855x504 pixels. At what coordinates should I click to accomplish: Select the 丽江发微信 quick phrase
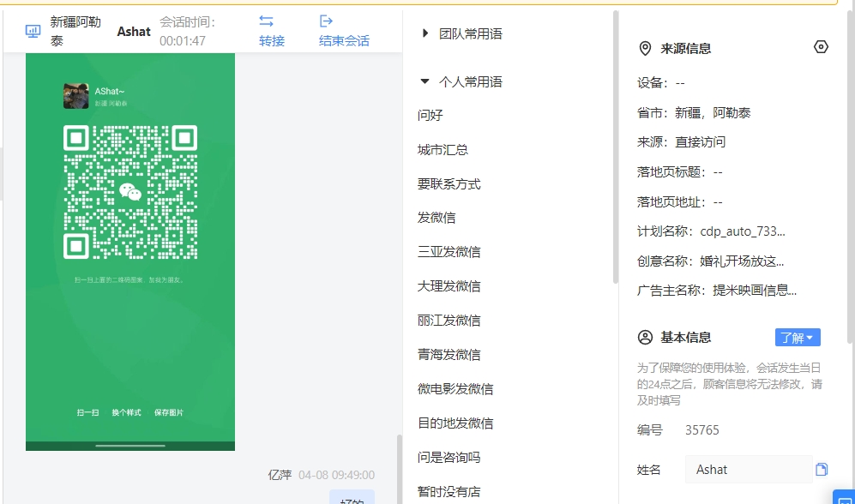tap(449, 321)
